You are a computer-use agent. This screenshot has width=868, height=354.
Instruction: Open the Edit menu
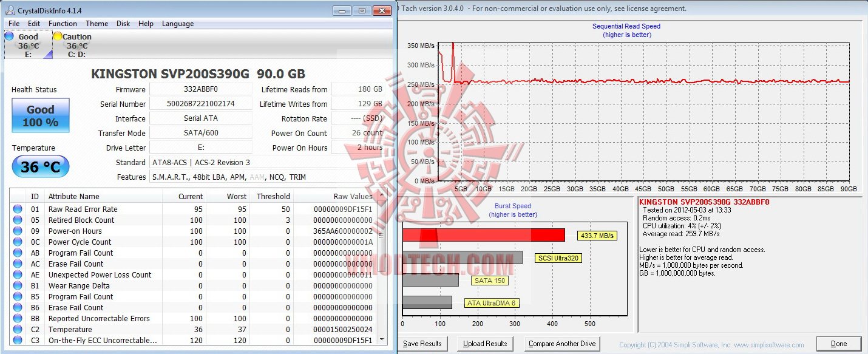pyautogui.click(x=34, y=24)
